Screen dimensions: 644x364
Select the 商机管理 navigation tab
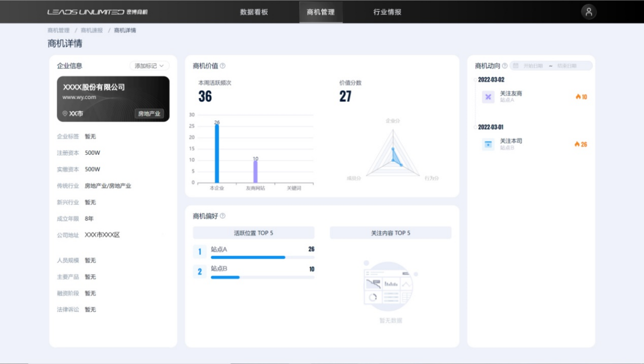pos(320,12)
